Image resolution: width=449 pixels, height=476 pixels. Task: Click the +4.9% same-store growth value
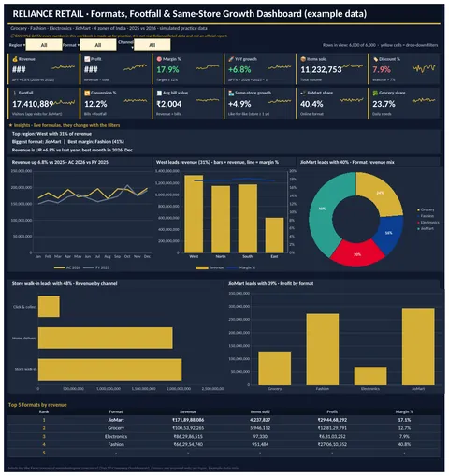click(239, 104)
